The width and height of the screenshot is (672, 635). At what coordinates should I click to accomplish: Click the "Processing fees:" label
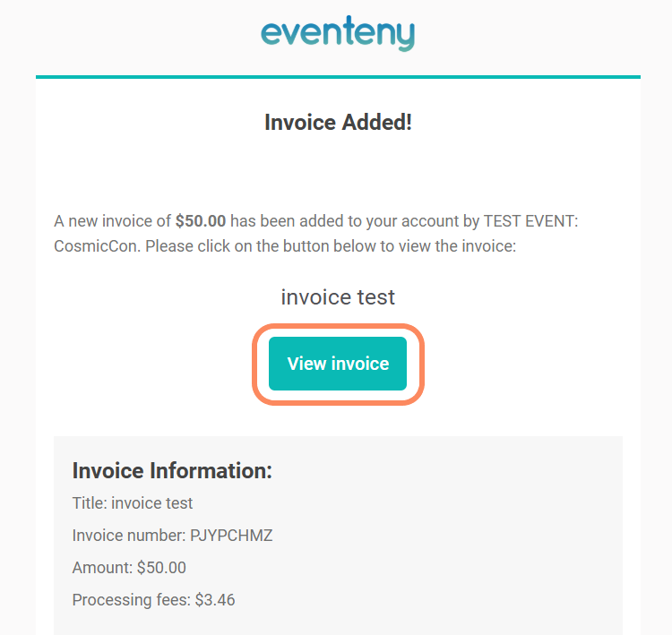pos(131,600)
